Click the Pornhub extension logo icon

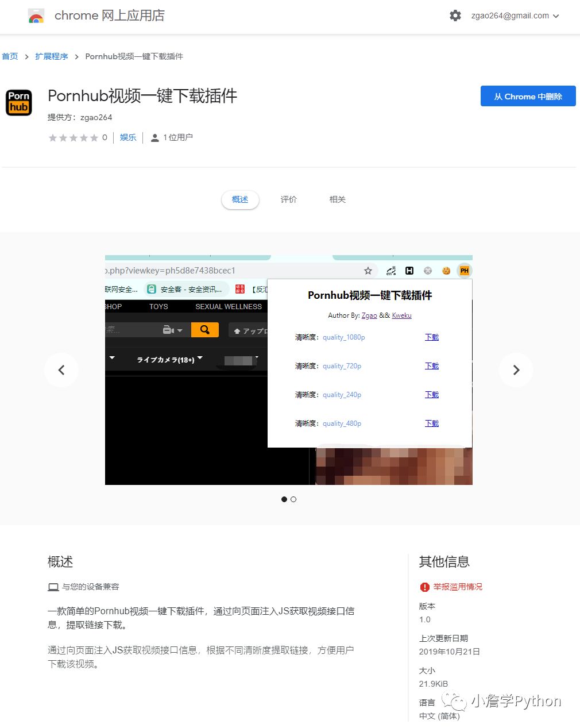19,102
